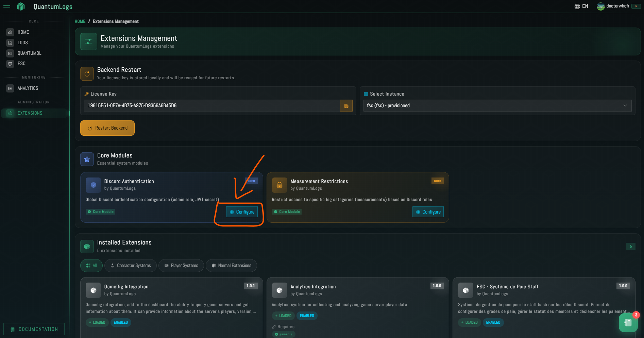
Task: Open DOCUMENTATION button in sidebar
Action: point(34,329)
